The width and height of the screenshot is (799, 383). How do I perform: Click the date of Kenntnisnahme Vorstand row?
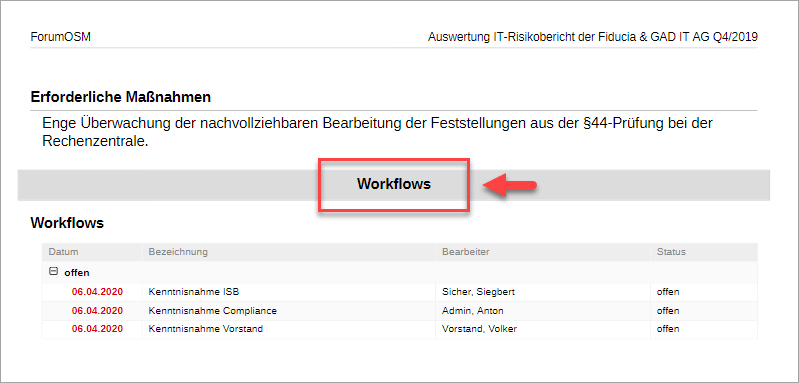tap(97, 329)
